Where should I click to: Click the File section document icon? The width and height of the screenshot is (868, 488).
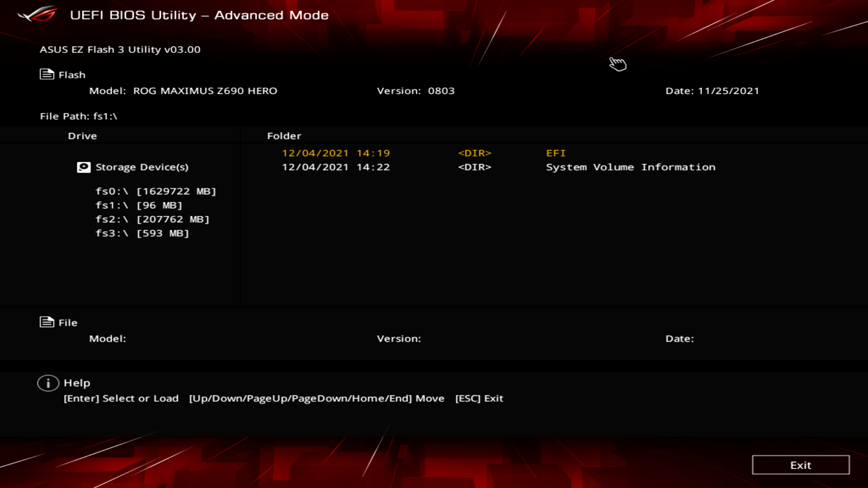tap(47, 322)
